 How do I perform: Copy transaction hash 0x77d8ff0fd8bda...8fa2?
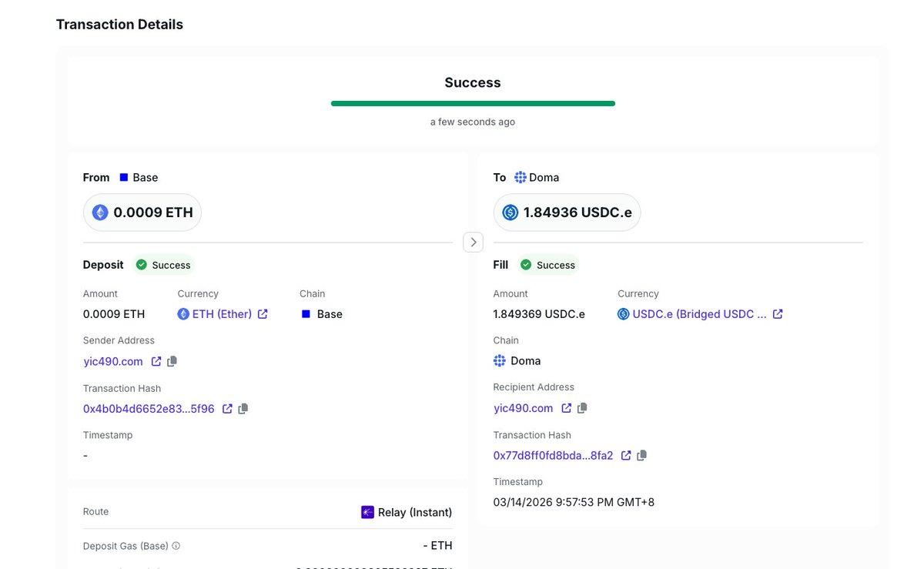[642, 456]
